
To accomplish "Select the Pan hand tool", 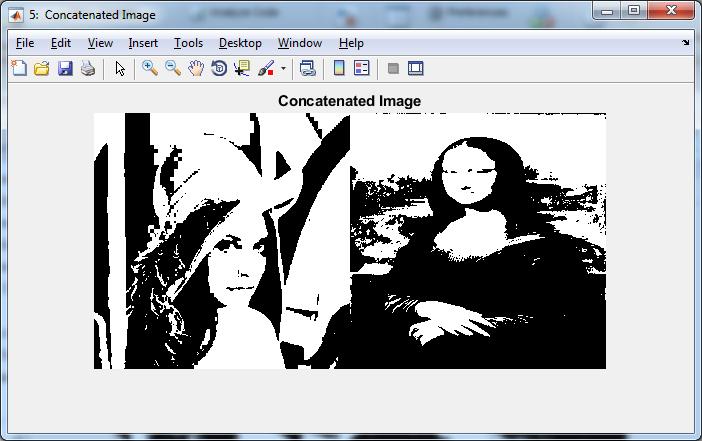I will 196,69.
